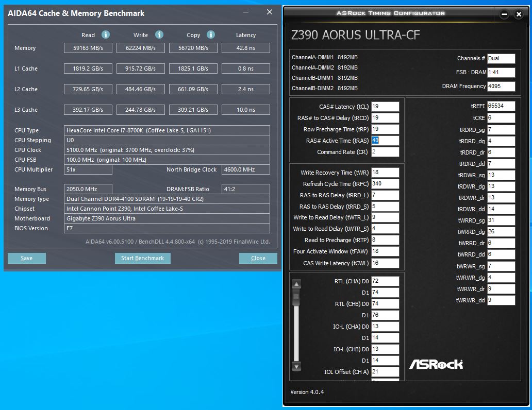532x410 pixels.
Task: Click the RTL list scrollbar thumb
Action: click(296, 297)
